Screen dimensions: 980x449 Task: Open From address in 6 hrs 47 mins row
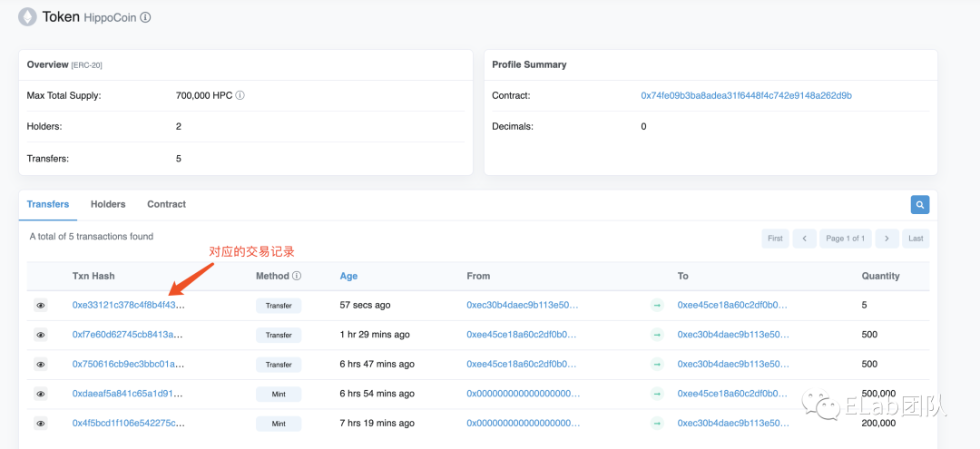[521, 364]
